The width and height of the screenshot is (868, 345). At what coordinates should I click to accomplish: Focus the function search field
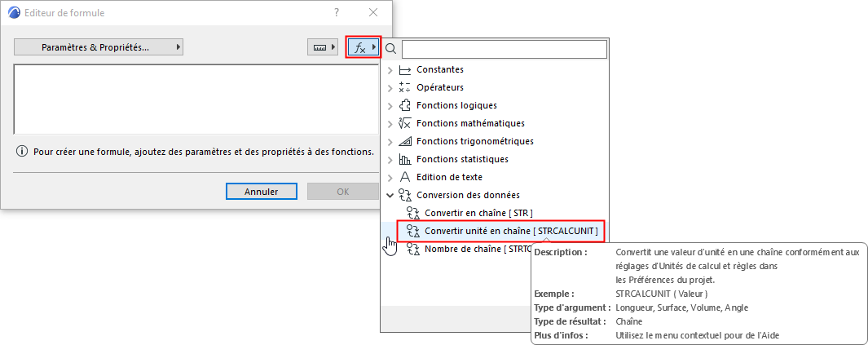504,50
